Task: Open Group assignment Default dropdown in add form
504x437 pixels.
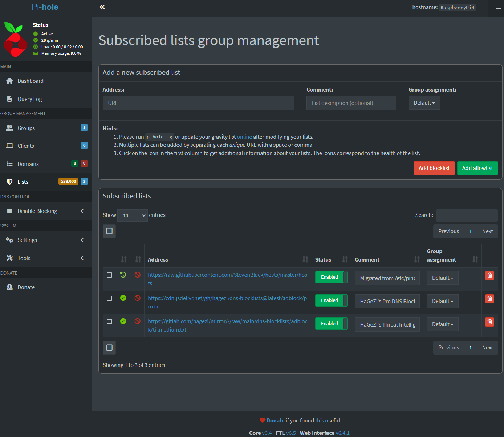Action: [424, 103]
